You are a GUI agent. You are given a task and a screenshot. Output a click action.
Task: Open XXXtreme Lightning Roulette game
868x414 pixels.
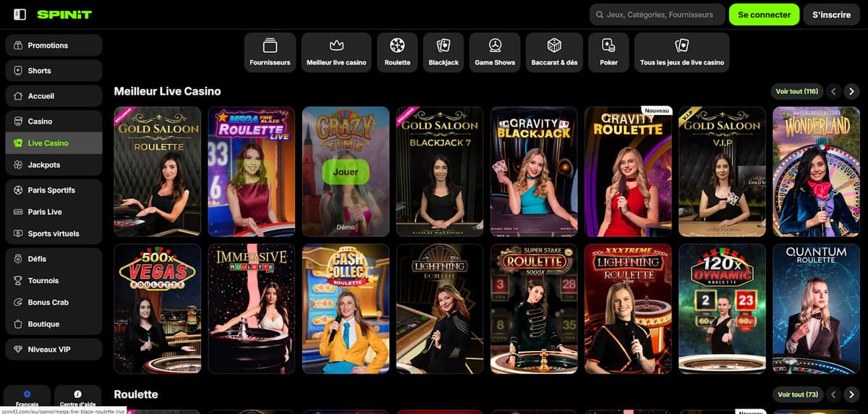point(628,308)
